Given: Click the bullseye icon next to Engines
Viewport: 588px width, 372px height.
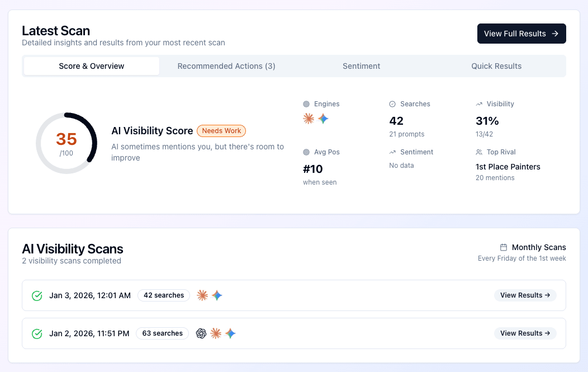Looking at the screenshot, I should pyautogui.click(x=306, y=104).
